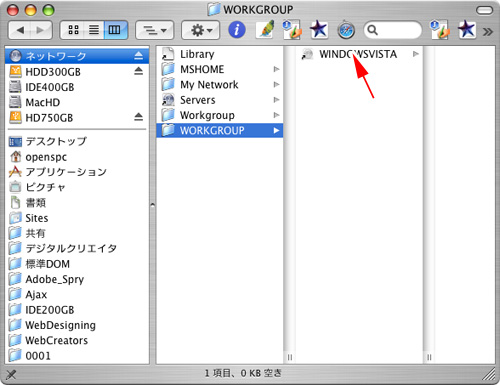Screen dimensions: 500x385
Task: Select the highlighted uppercase WORKGROUP folder
Action: click(x=219, y=130)
